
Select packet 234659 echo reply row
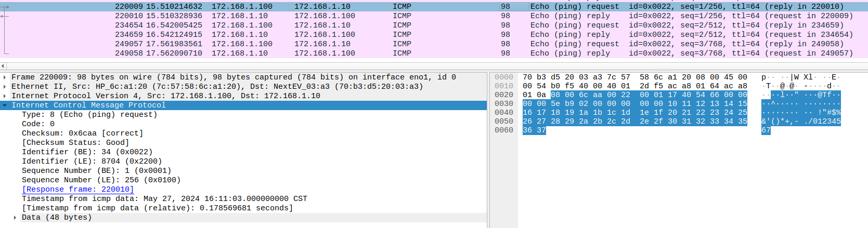[x=434, y=35]
